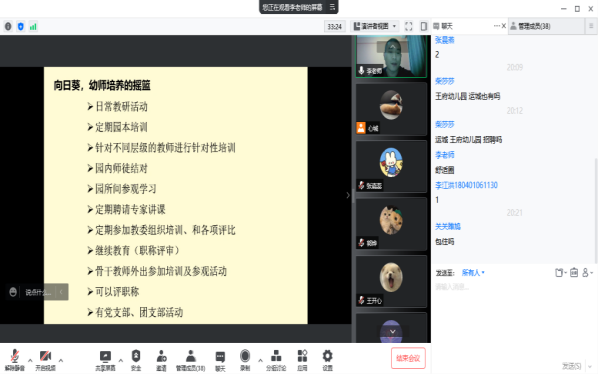Open Manage Members (38) in the bottom toolbar
The image size is (598, 374).
pyautogui.click(x=190, y=360)
